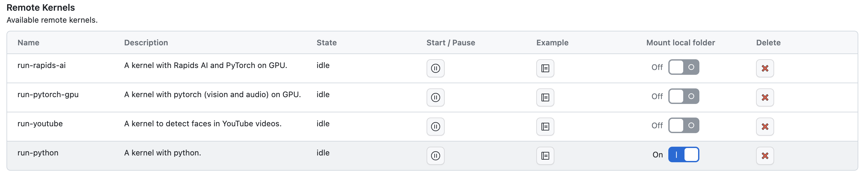Pause the run-rapids-ai kernel
Image resolution: width=868 pixels, height=182 pixels.
435,68
